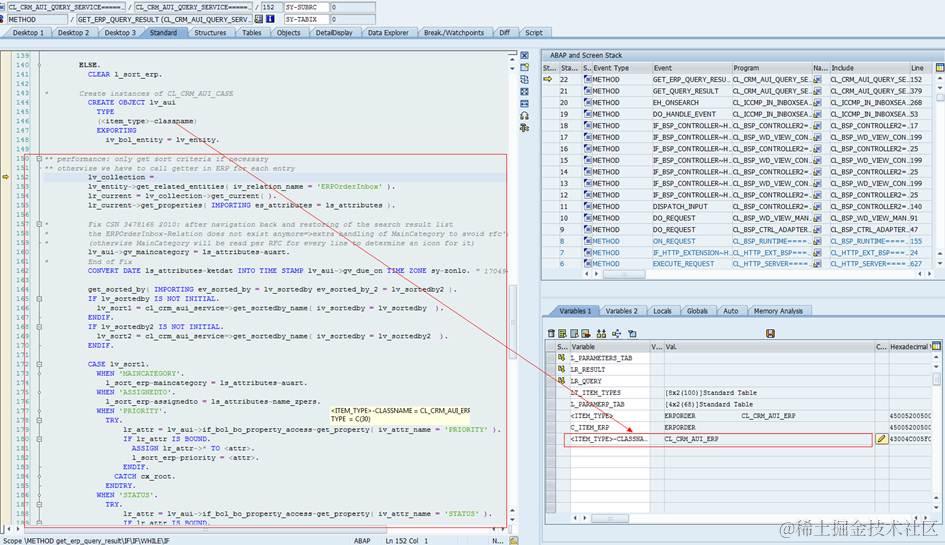The image size is (945, 545).
Task: Switch to Variables 2 tab
Action: click(621, 311)
